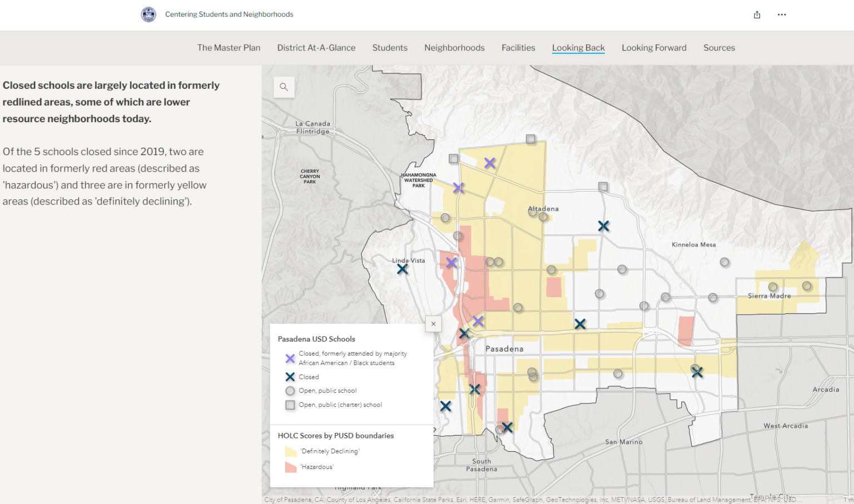Switch to the Students tab

(390, 48)
